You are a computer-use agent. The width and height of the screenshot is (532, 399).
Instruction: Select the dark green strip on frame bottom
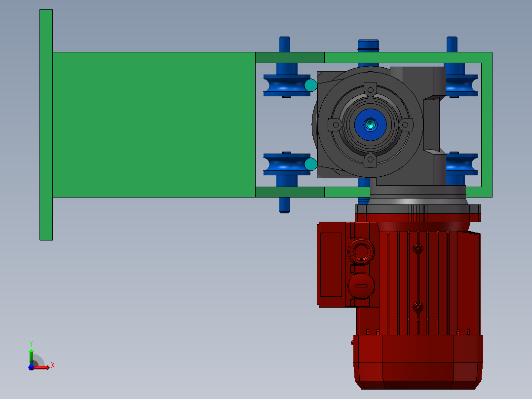point(290,192)
